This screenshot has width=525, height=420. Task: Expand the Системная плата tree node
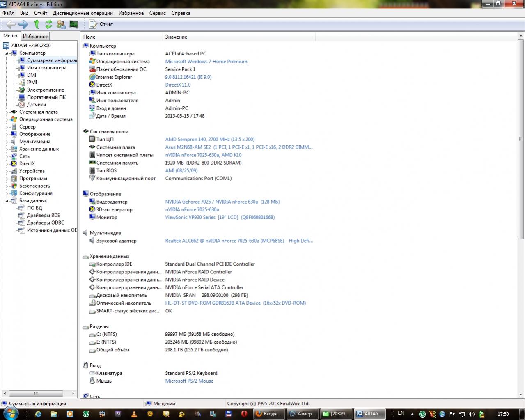pos(7,112)
